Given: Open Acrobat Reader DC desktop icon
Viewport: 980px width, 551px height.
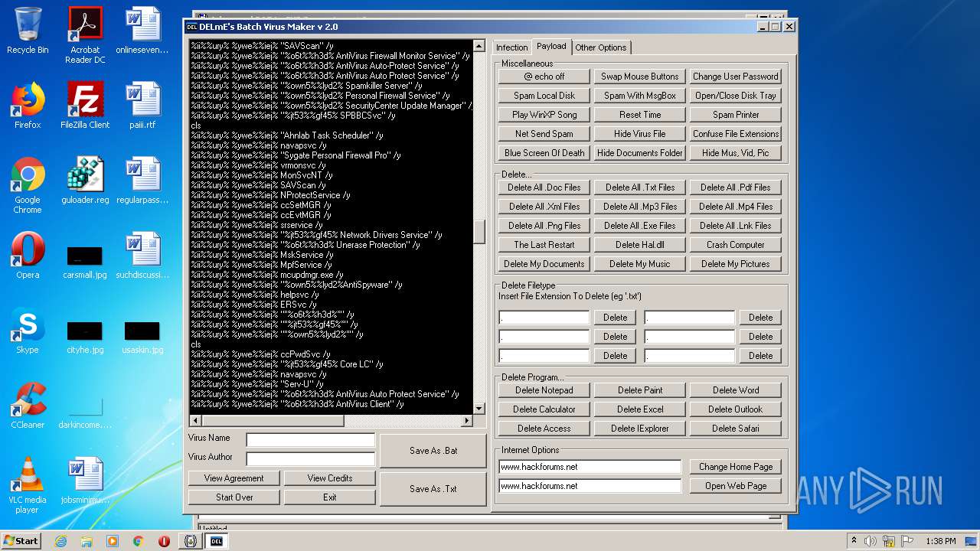Looking at the screenshot, I should 85,35.
